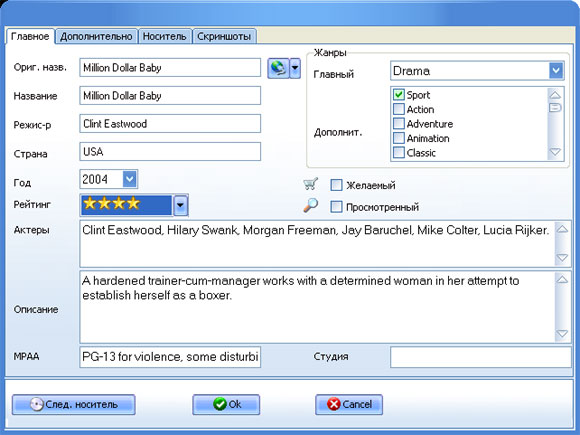The height and width of the screenshot is (435, 580).
Task: Check the Желаемый checkbox
Action: (336, 185)
